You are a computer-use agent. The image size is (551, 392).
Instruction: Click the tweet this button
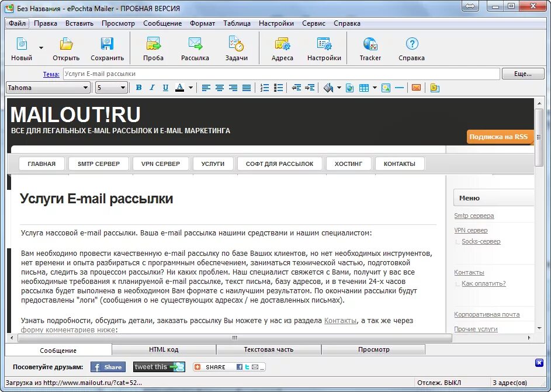[x=159, y=367]
